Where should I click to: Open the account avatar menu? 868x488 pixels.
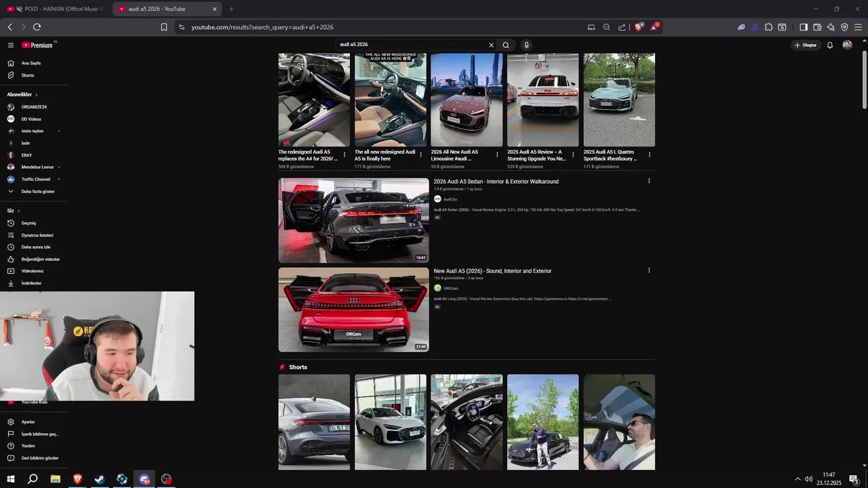click(x=847, y=45)
